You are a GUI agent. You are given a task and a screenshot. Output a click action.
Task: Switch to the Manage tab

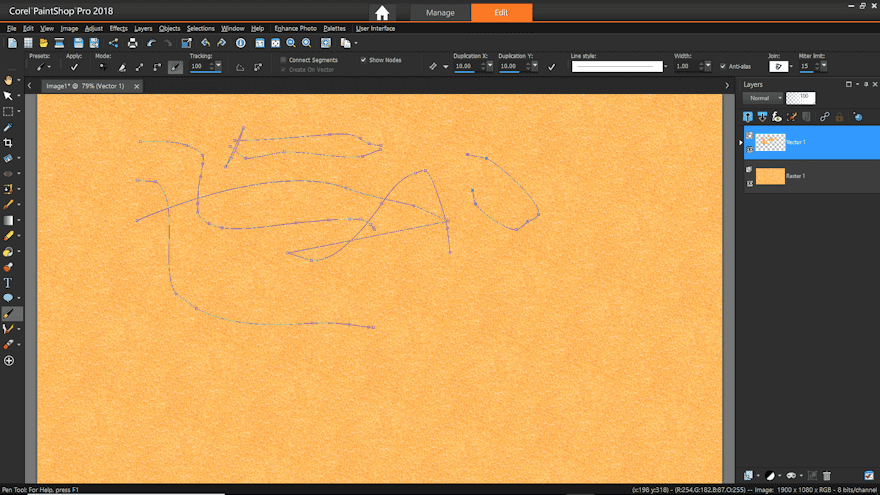[x=440, y=13]
